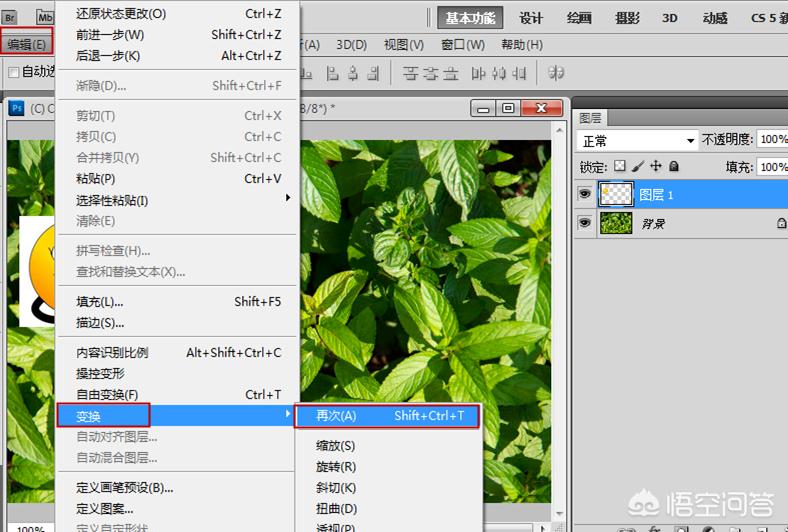788x532 pixels.
Task: Distribute right edges of layers
Action: [519, 74]
